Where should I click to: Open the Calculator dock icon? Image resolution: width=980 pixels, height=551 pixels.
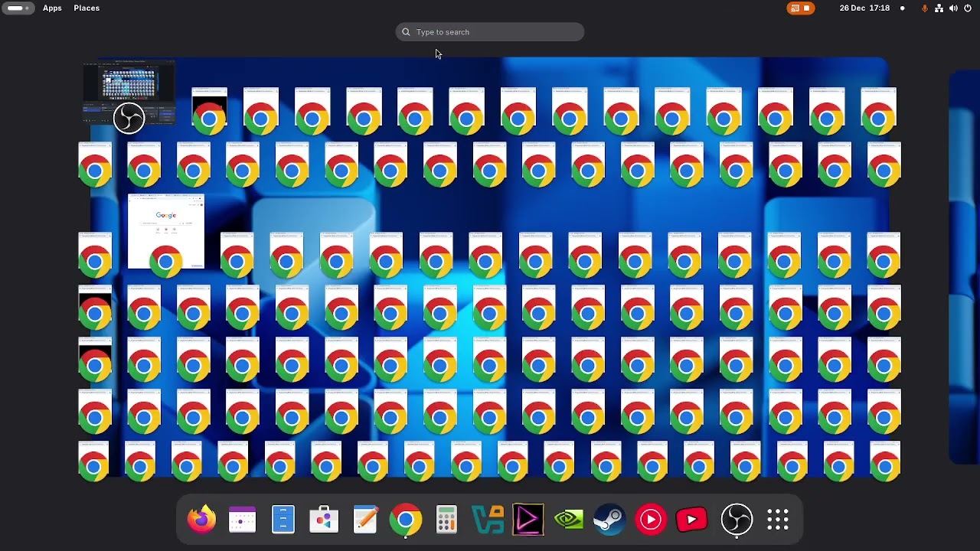[x=446, y=520]
